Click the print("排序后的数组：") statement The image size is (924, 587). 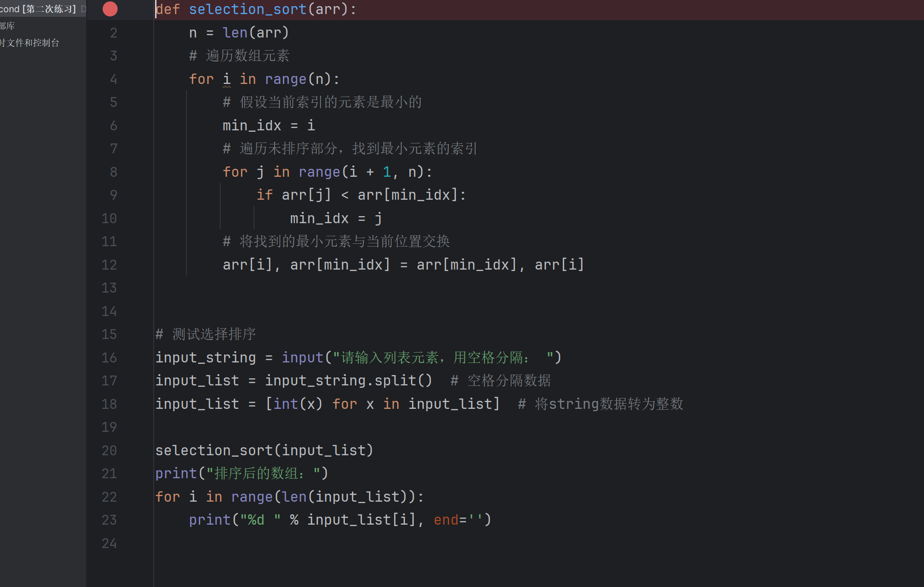pyautogui.click(x=241, y=474)
